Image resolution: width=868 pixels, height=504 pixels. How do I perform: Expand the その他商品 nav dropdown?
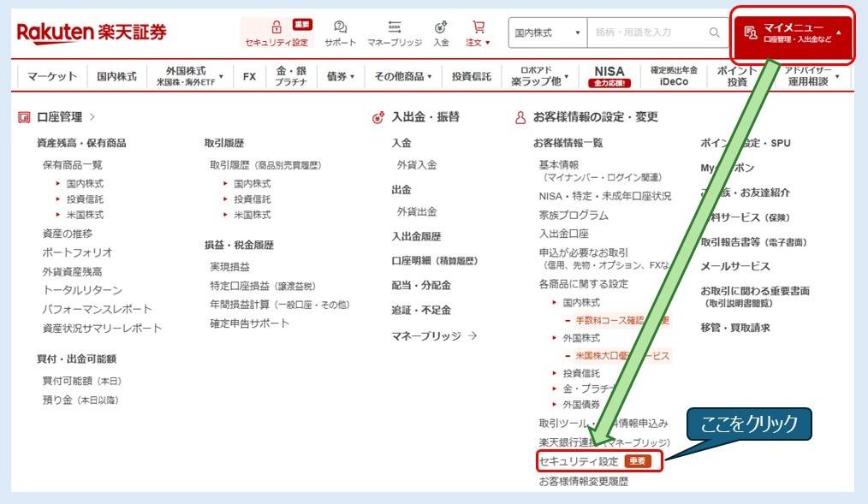[403, 76]
